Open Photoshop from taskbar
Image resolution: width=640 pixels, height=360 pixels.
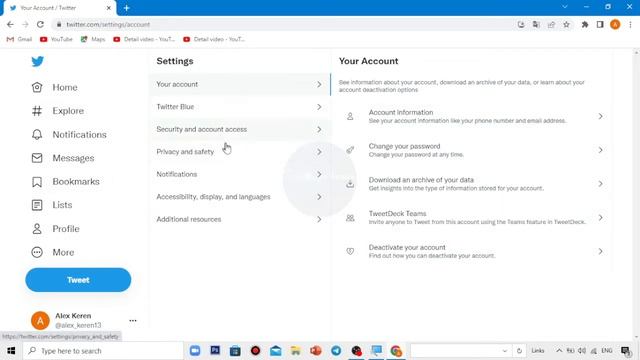[215, 351]
